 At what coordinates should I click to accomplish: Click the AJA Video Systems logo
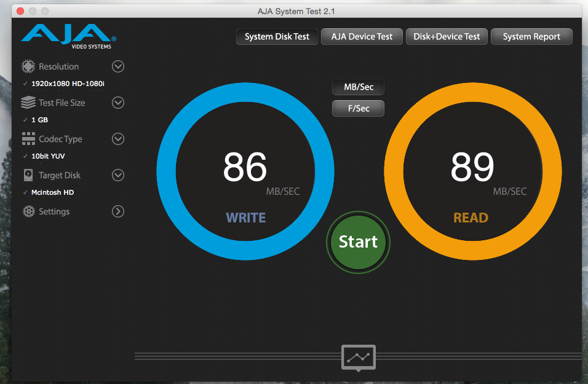[x=69, y=36]
